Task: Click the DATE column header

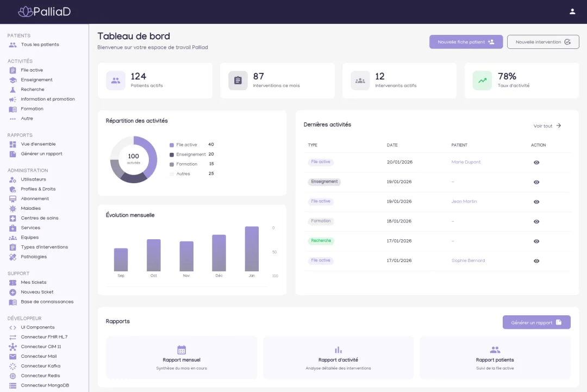Action: pos(392,145)
